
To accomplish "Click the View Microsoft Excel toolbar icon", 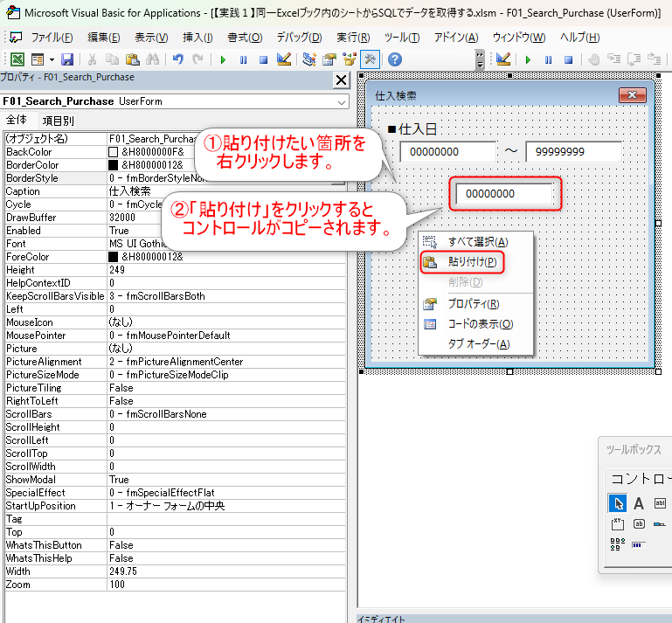I will (17, 59).
